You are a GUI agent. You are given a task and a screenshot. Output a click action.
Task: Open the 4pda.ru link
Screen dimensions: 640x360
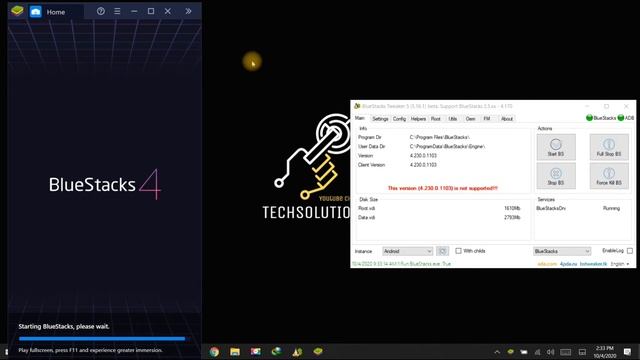[568, 264]
